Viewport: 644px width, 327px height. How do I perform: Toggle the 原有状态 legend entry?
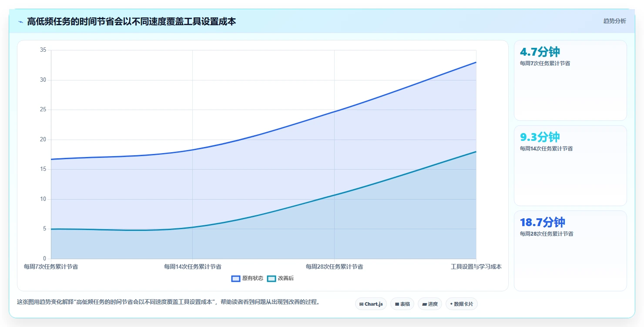(x=247, y=278)
